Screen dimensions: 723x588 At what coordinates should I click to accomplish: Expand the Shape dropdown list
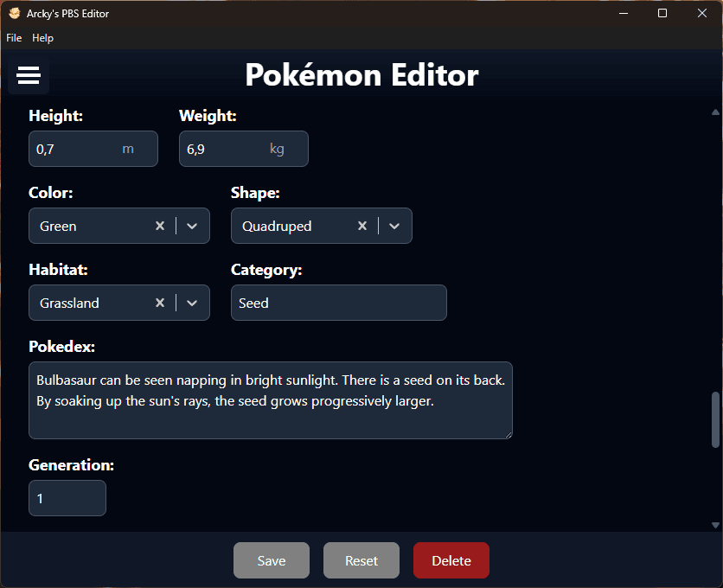(394, 226)
